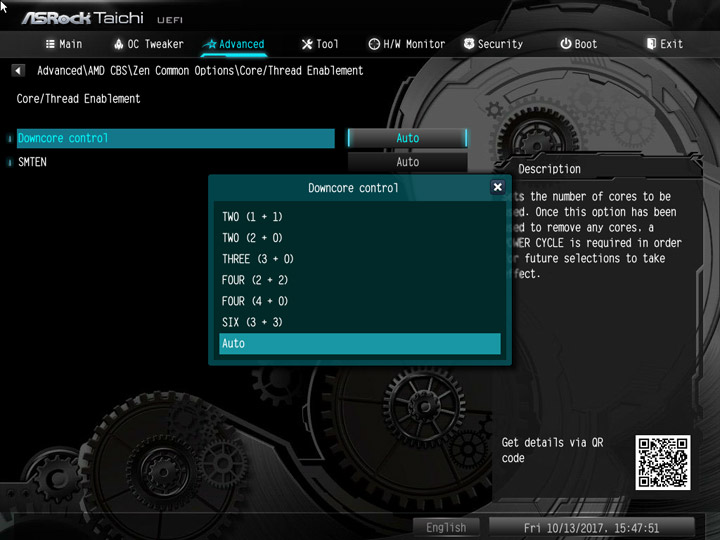
Task: Click the Security shield icon
Action: (469, 44)
